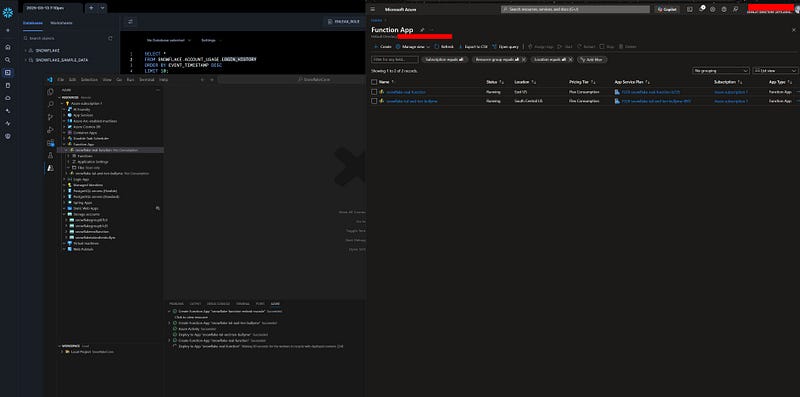Viewport: 800px width, 397px height.
Task: Open VS Code Run and Debug view
Action: 50,130
